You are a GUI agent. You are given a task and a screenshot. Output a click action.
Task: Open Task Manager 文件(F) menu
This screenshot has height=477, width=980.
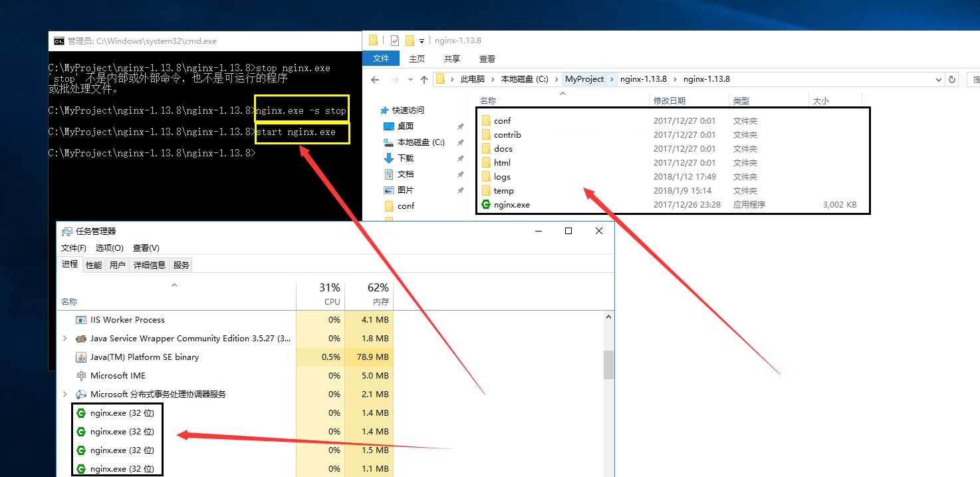pos(74,248)
